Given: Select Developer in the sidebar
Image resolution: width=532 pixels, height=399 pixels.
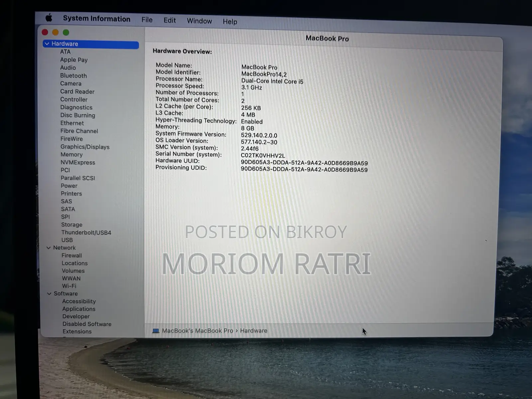Looking at the screenshot, I should pos(76,317).
